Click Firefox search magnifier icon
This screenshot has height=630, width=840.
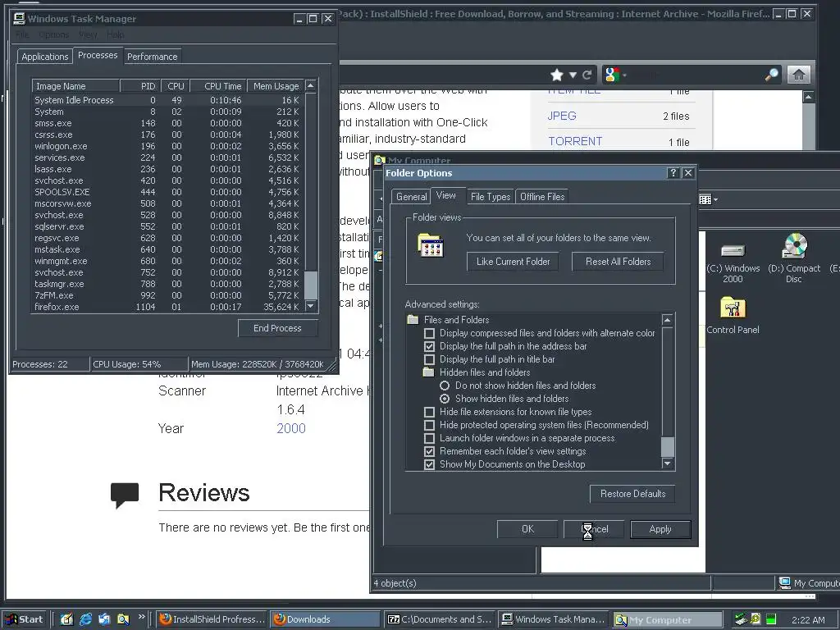click(x=771, y=75)
